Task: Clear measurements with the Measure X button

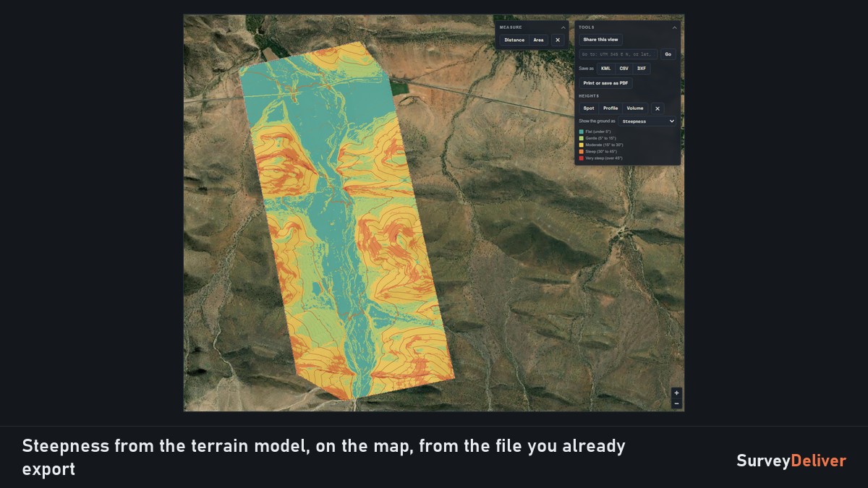Action: point(558,40)
